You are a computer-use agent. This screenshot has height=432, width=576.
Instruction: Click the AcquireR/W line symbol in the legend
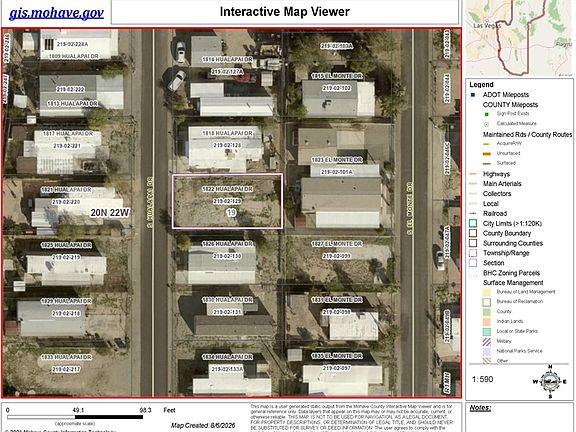click(x=487, y=144)
